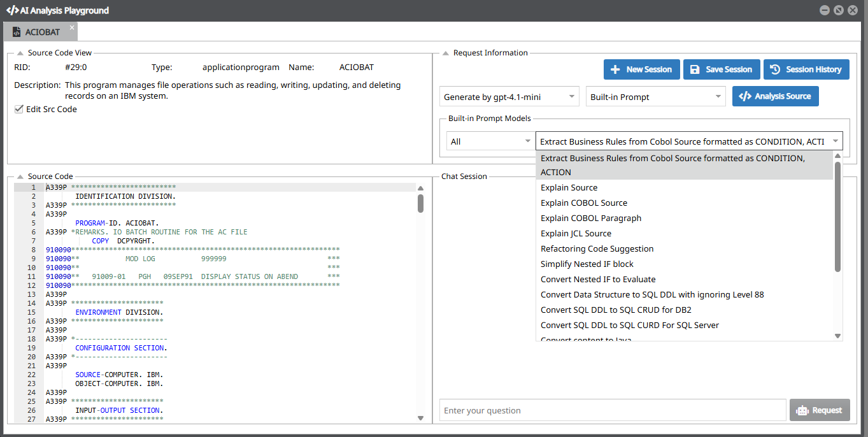
Task: Click the New Session plus icon
Action: point(615,69)
